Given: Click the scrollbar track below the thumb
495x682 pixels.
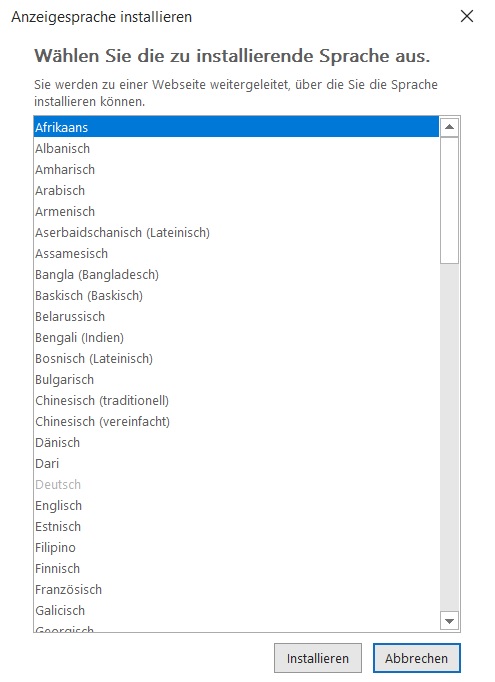Looking at the screenshot, I should click(449, 437).
